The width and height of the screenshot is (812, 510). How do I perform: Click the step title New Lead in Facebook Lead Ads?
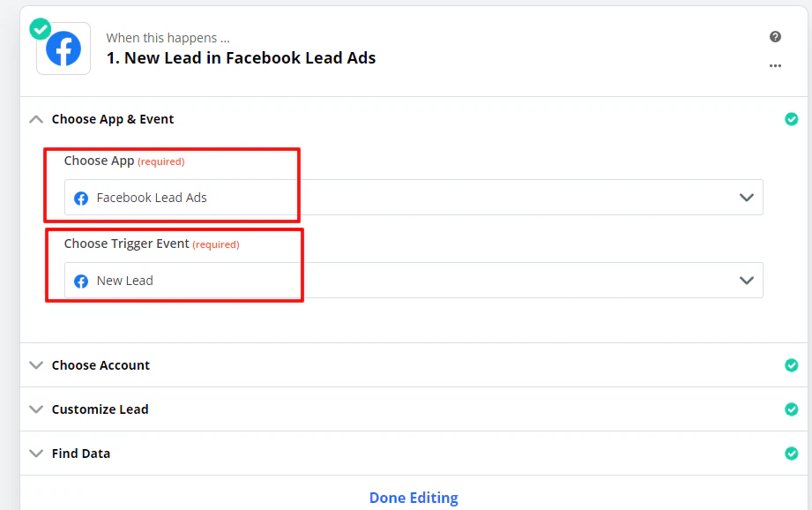click(x=241, y=56)
